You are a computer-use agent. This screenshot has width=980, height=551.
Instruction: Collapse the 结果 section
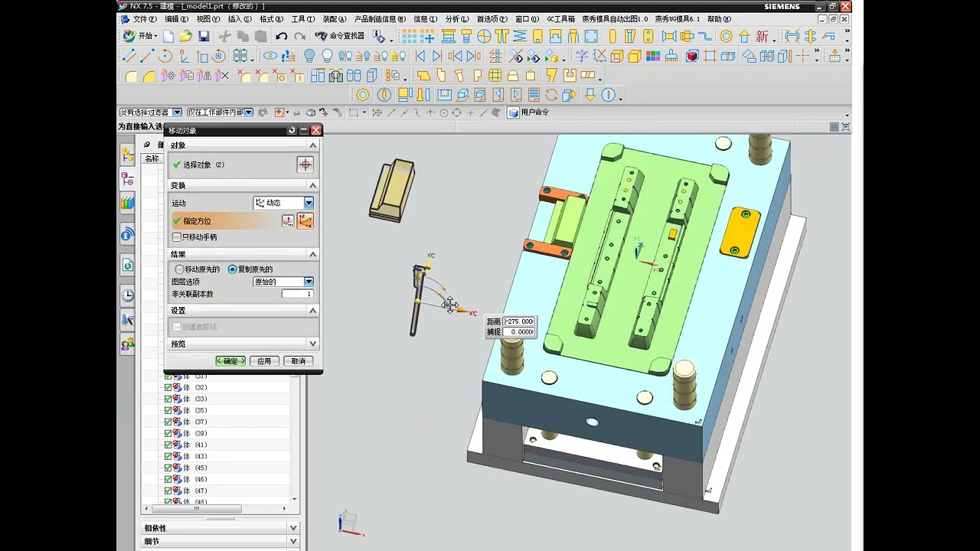pos(312,254)
